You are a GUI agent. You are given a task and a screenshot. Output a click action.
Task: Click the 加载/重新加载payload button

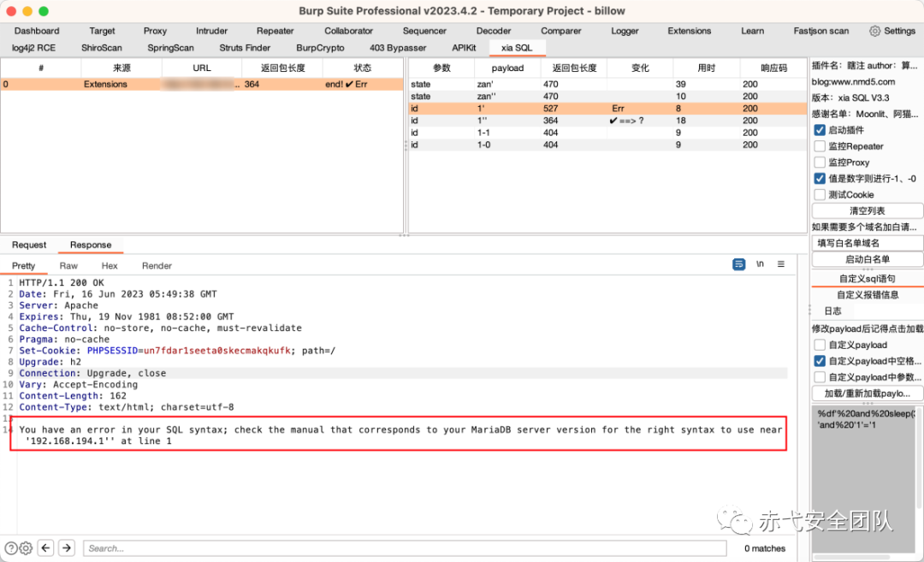click(868, 393)
